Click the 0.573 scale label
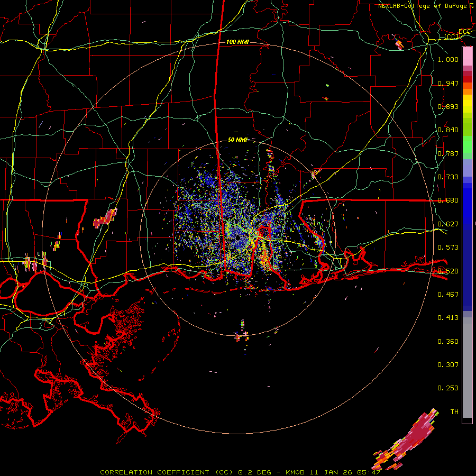 (448, 247)
